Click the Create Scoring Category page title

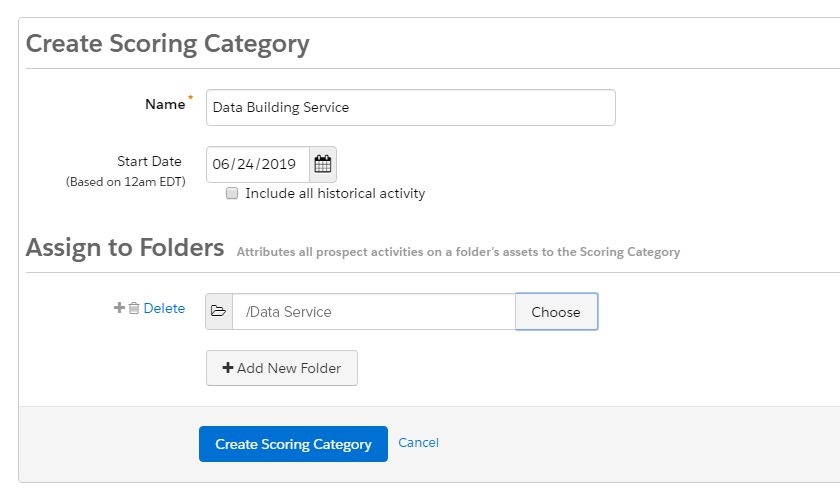tap(168, 44)
